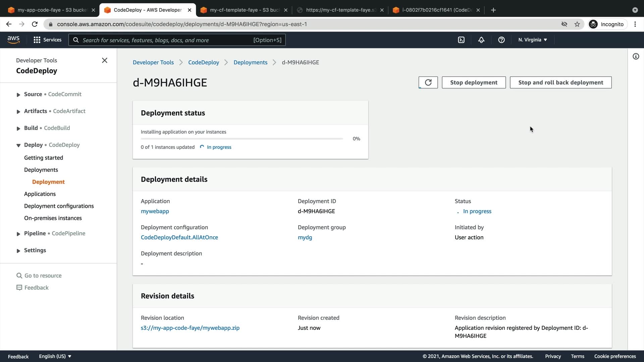644x362 pixels.
Task: Click the AWS logo home icon
Action: click(x=13, y=40)
